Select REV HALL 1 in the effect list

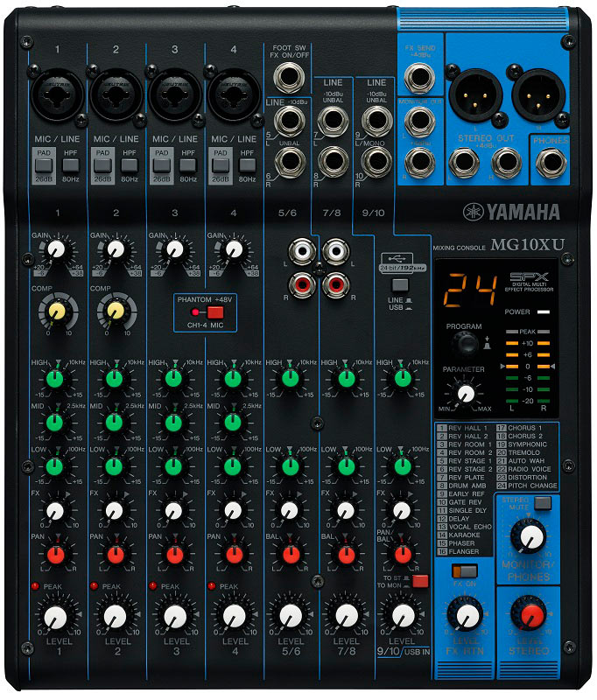click(x=467, y=428)
